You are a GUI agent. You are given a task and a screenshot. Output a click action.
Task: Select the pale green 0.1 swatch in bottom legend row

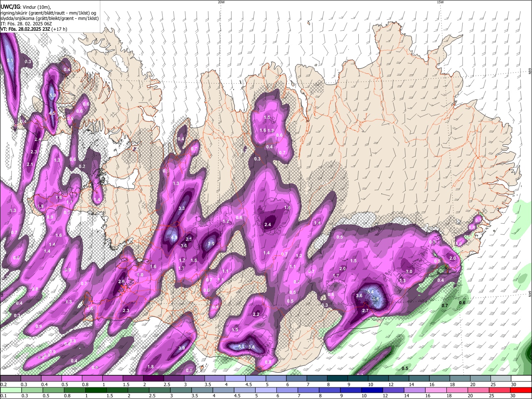pos(10,390)
